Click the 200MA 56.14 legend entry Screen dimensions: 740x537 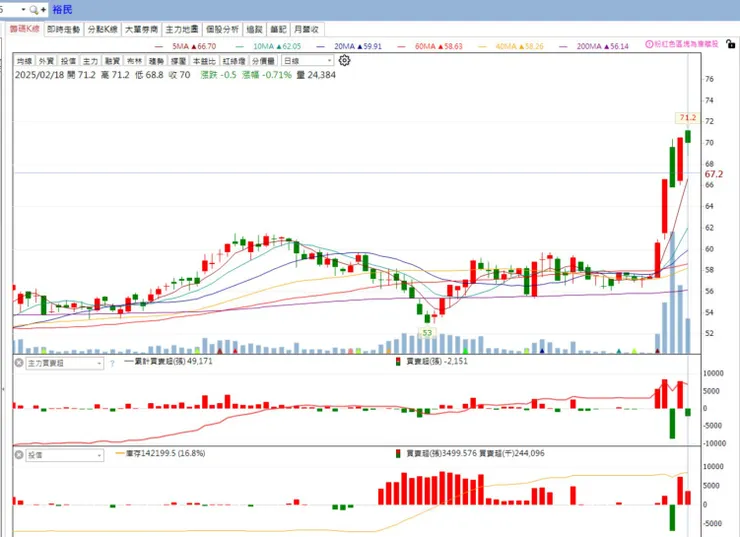coord(594,46)
